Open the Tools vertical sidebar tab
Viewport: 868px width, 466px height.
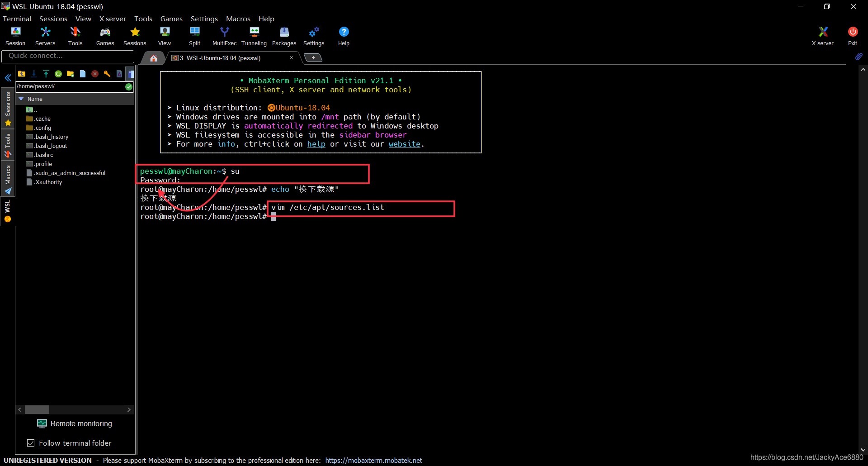click(8, 145)
